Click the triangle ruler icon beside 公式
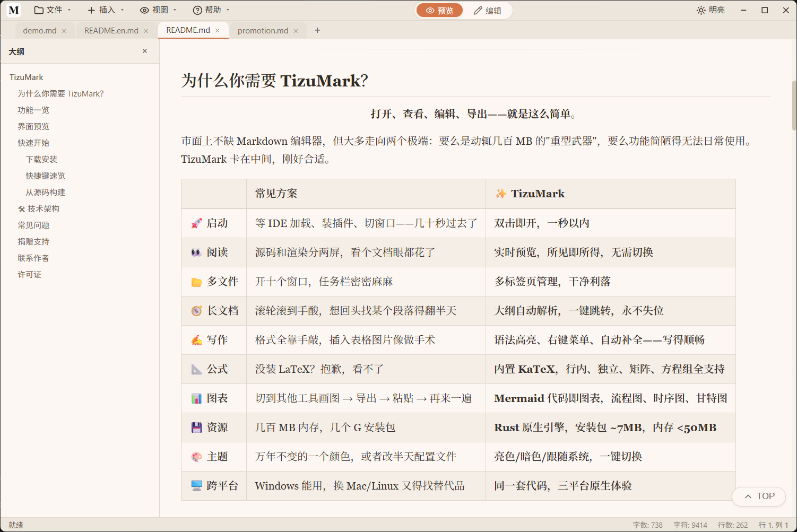 [197, 369]
